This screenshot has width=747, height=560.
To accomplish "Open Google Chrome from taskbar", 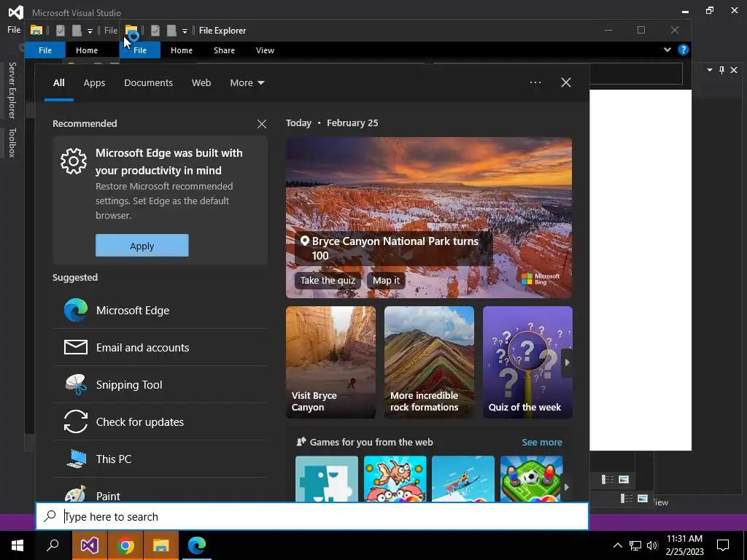I will [125, 545].
